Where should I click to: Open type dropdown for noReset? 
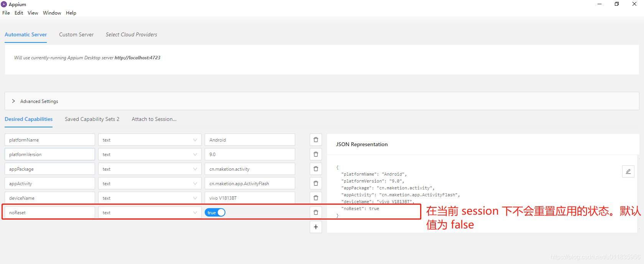150,212
